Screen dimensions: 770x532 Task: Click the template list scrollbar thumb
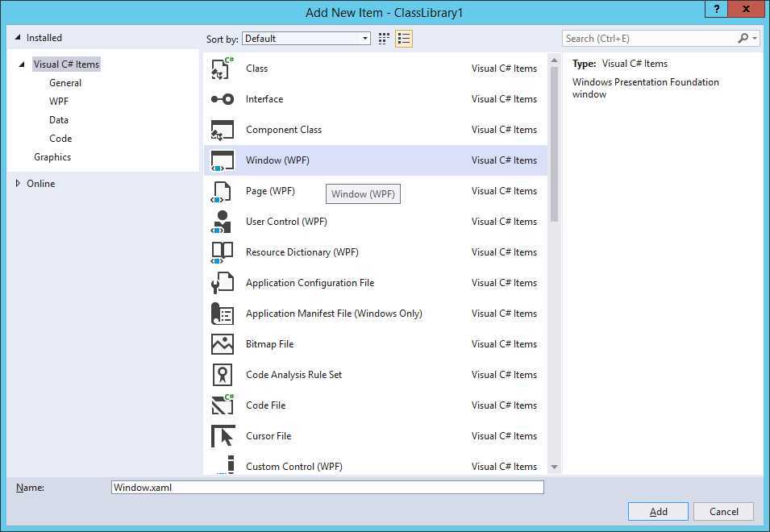click(x=554, y=145)
